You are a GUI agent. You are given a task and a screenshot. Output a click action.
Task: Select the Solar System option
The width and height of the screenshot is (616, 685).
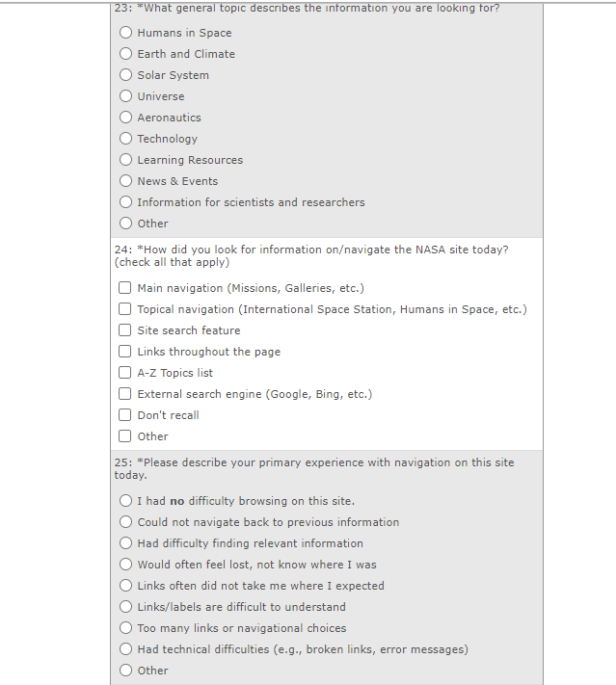tap(126, 75)
